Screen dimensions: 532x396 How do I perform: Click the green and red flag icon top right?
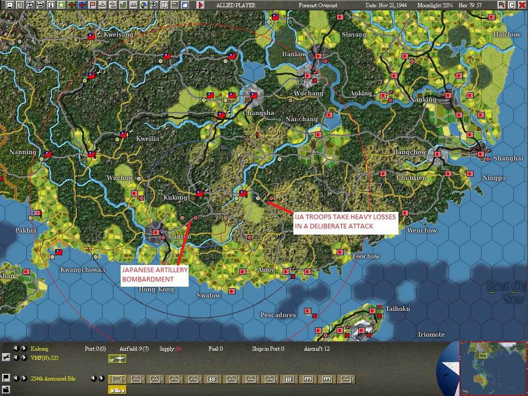[x=502, y=5]
